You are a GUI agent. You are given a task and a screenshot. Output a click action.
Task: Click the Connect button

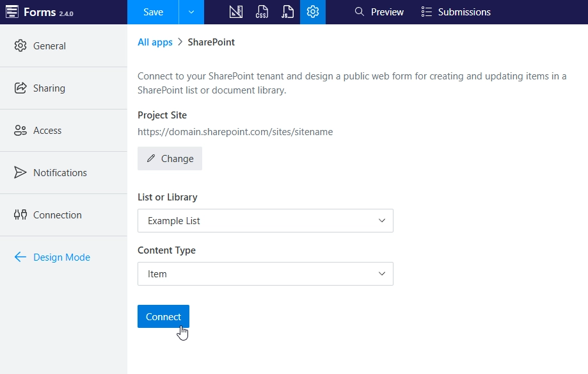coord(163,316)
